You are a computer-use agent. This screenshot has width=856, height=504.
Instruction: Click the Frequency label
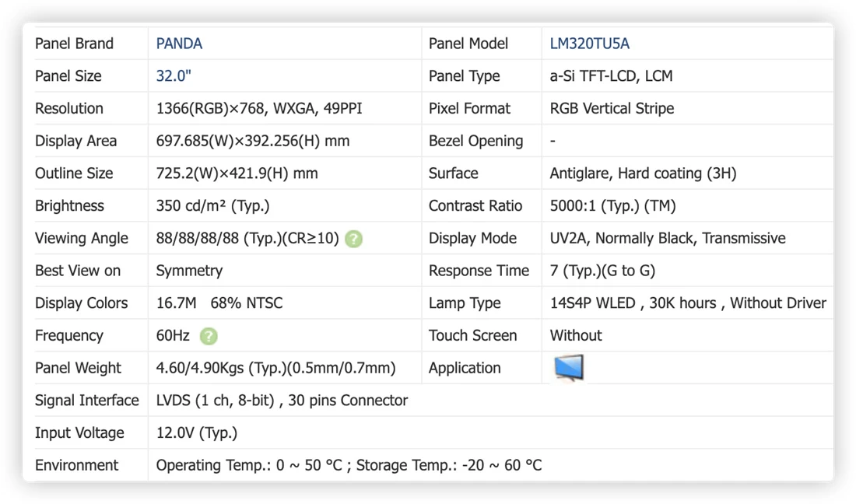click(68, 335)
